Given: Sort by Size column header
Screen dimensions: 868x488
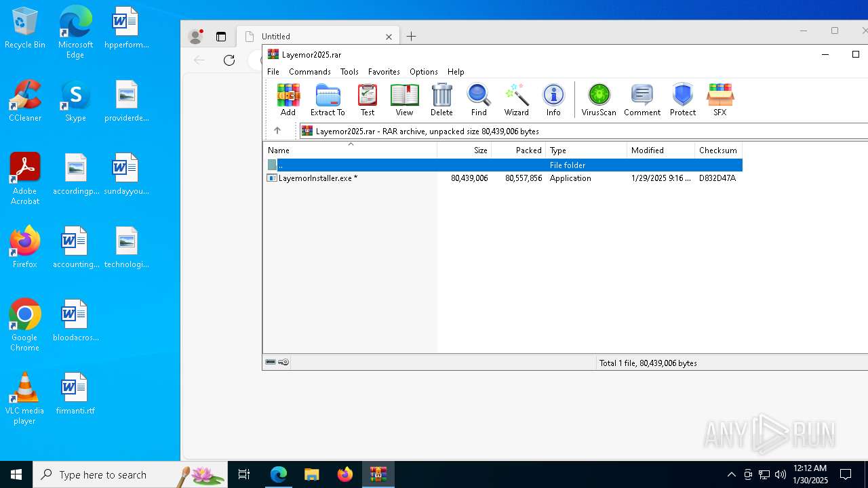Looking at the screenshot, I should (x=465, y=150).
